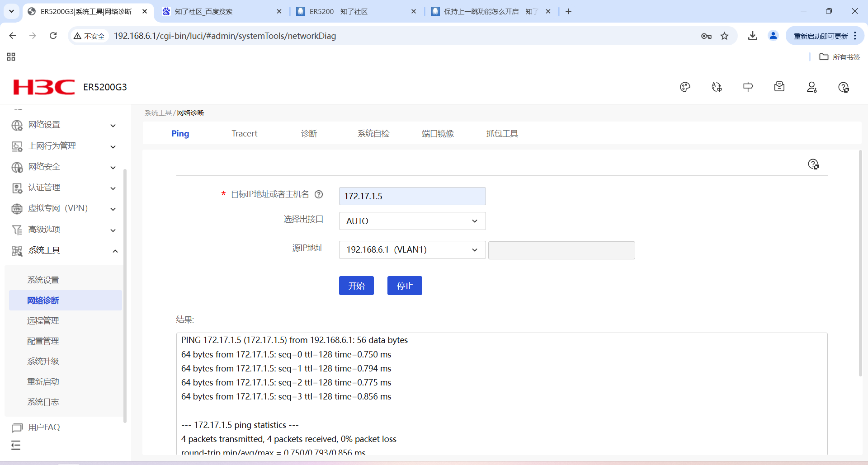
Task: Expand the 网络安全 menu chevron
Action: tap(113, 168)
